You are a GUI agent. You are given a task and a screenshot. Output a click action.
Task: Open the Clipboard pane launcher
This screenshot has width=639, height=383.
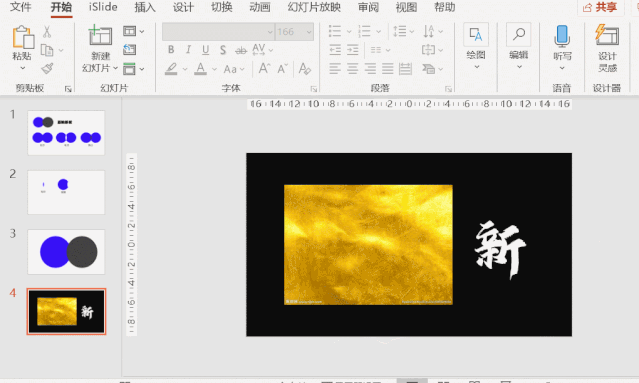click(x=68, y=88)
